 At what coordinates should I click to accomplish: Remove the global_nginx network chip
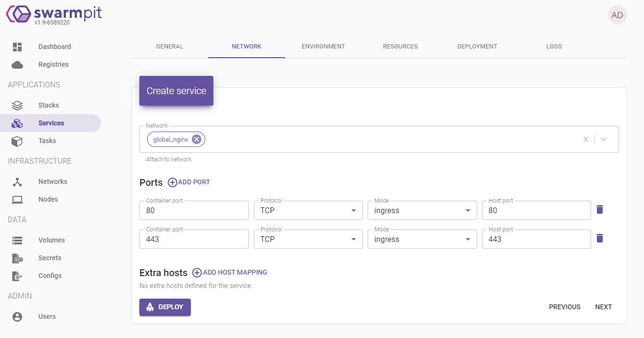point(196,139)
